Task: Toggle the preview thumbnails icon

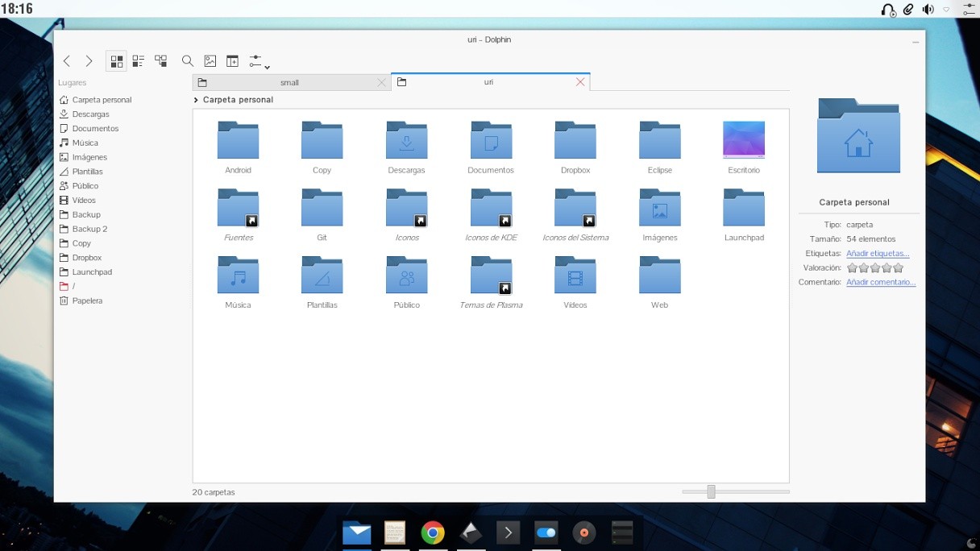Action: pyautogui.click(x=210, y=60)
